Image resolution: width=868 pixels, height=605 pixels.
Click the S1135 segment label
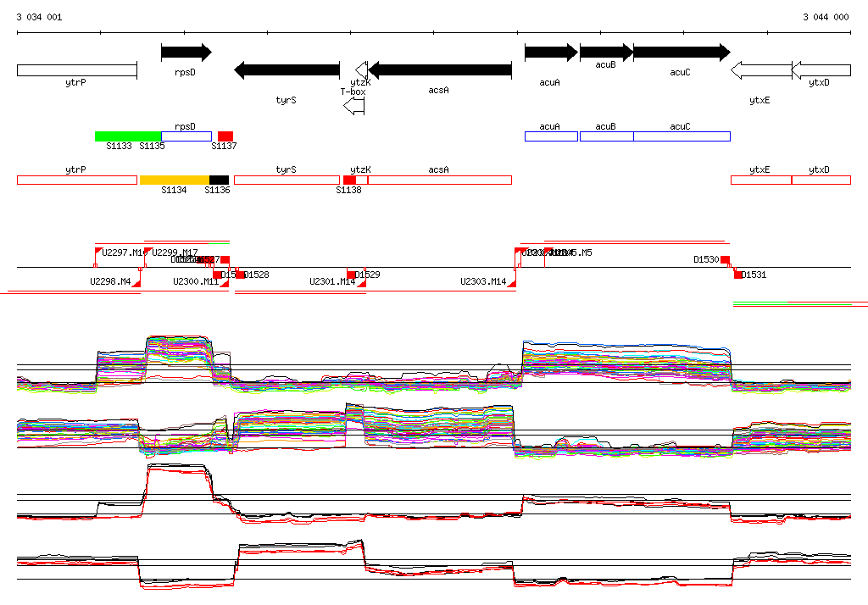pos(153,146)
